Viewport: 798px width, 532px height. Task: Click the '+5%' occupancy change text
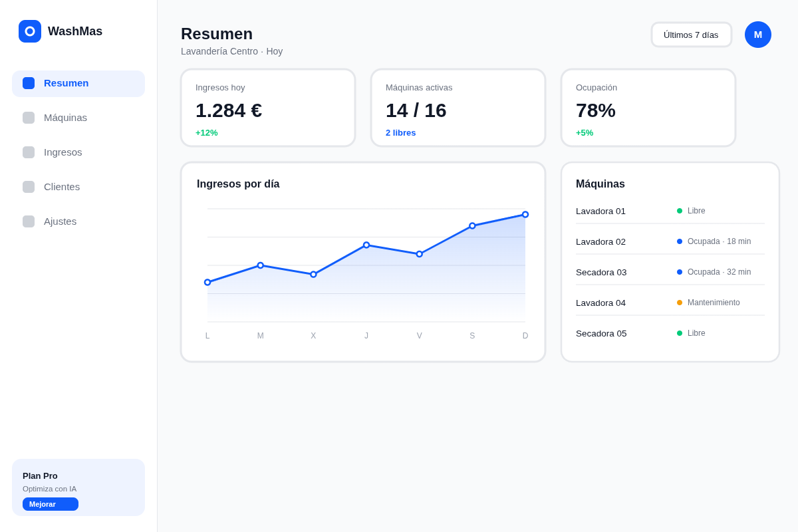pos(585,132)
